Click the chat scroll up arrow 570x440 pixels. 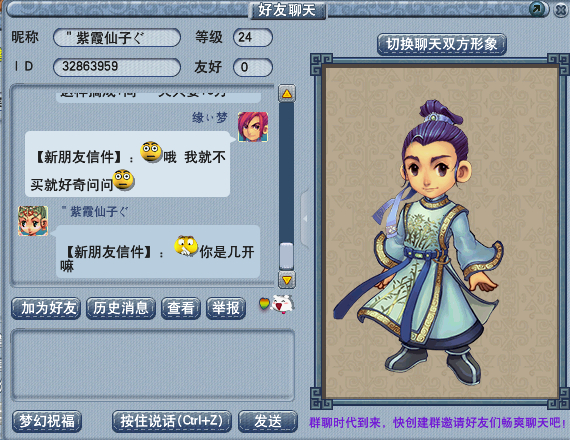click(x=287, y=93)
